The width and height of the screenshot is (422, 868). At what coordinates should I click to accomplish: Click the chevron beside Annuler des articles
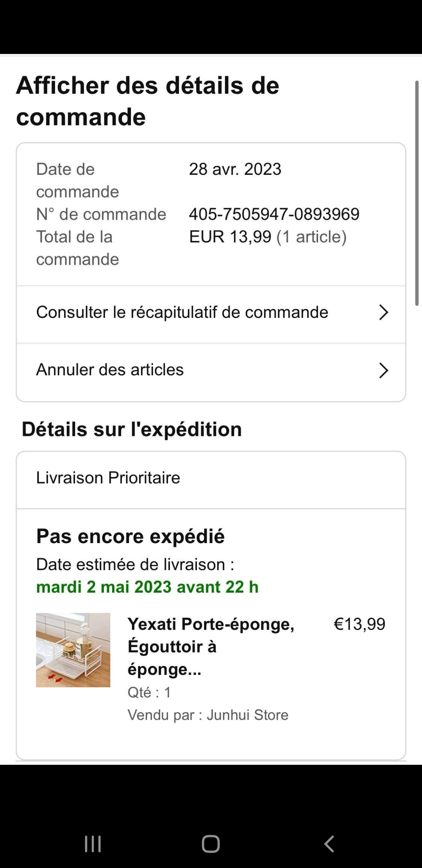pos(383,370)
